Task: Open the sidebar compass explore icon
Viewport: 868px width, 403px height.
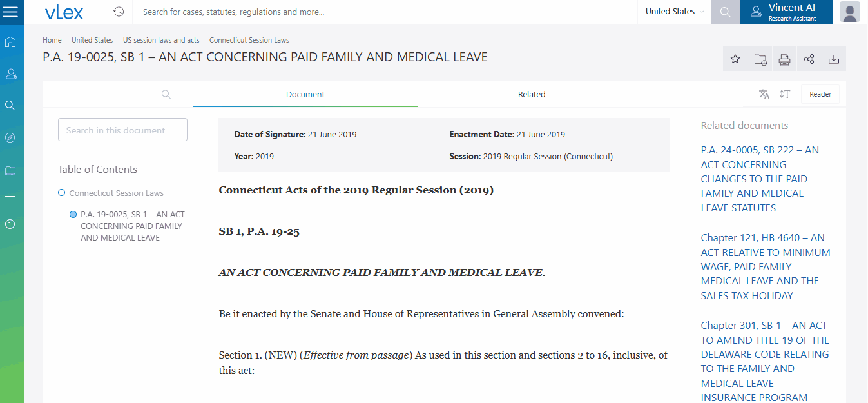Action: pos(10,138)
